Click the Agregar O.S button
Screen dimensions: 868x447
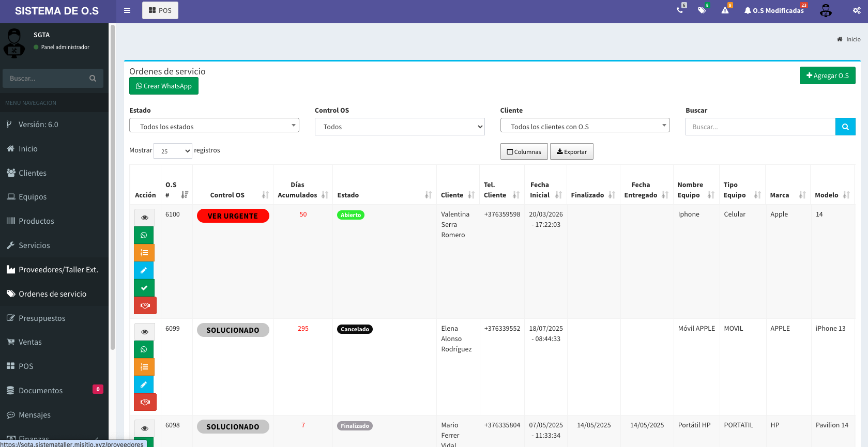pyautogui.click(x=828, y=75)
